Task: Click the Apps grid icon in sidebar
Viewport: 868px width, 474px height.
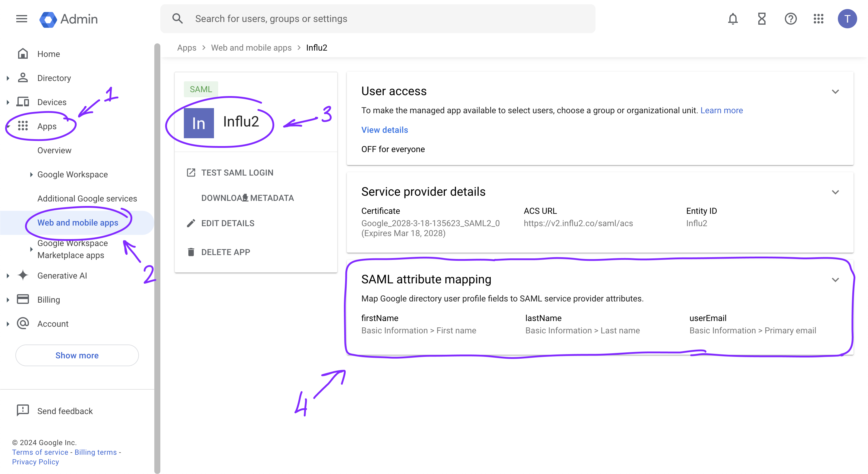Action: click(23, 126)
